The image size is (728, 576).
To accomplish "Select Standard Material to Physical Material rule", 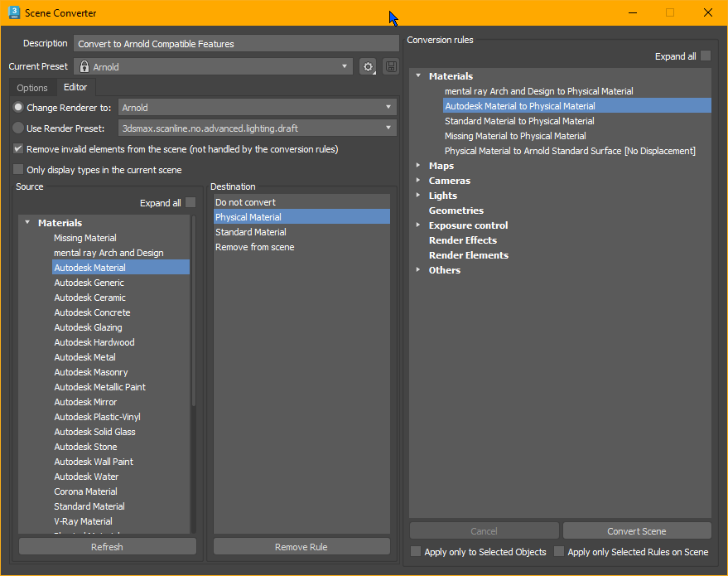I will [x=577, y=121].
